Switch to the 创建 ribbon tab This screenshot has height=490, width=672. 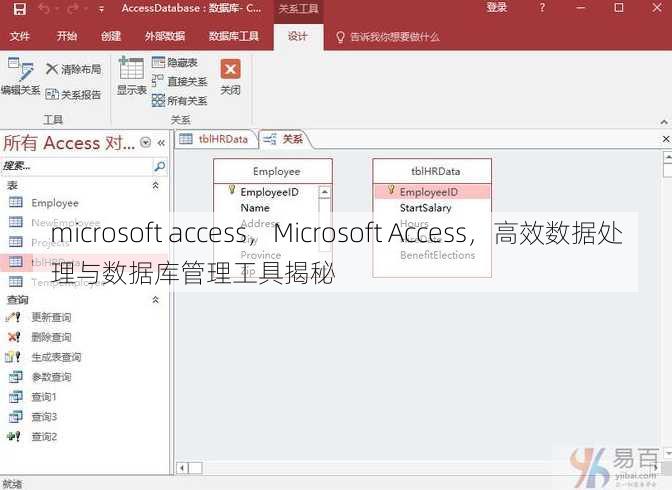[x=111, y=36]
